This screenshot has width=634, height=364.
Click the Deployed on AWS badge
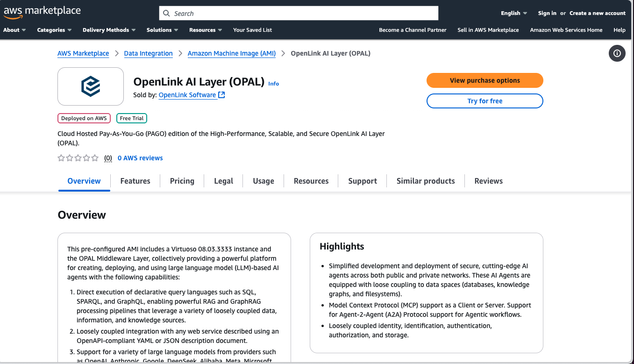(x=84, y=118)
